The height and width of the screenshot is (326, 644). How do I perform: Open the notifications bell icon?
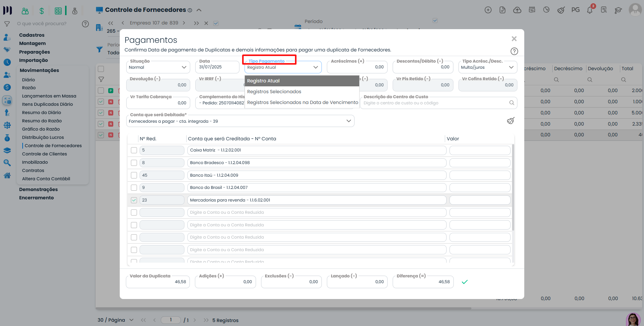coord(590,10)
